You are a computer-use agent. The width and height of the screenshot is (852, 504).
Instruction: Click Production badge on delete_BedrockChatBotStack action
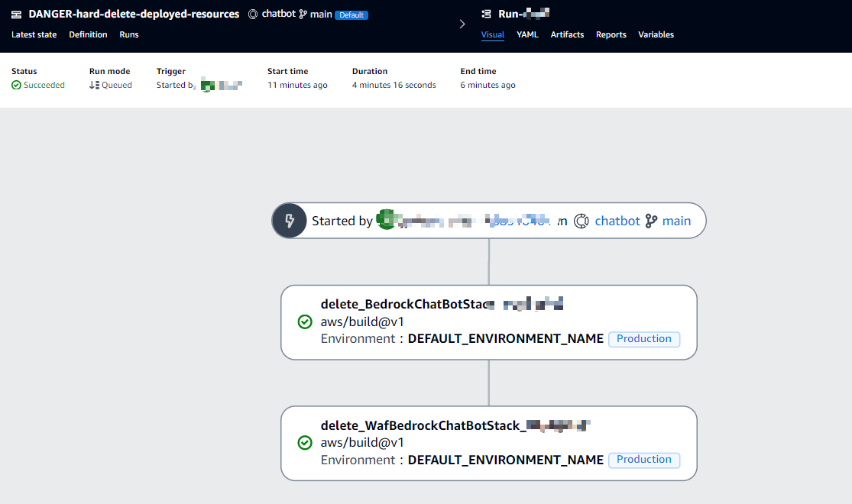pyautogui.click(x=643, y=339)
